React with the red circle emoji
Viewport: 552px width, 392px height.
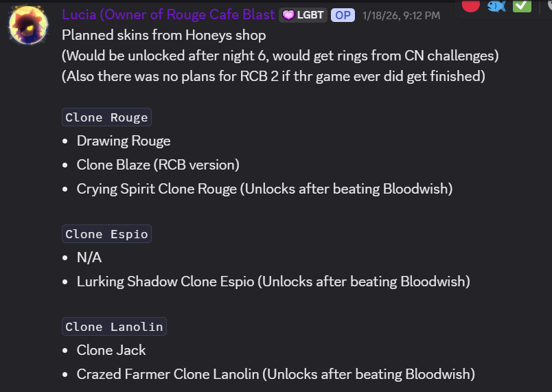point(471,5)
